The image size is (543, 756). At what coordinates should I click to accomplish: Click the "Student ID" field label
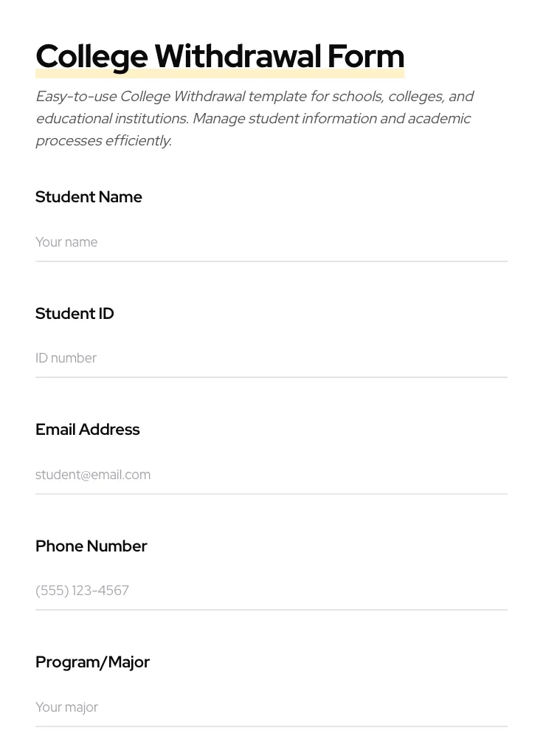click(x=75, y=314)
